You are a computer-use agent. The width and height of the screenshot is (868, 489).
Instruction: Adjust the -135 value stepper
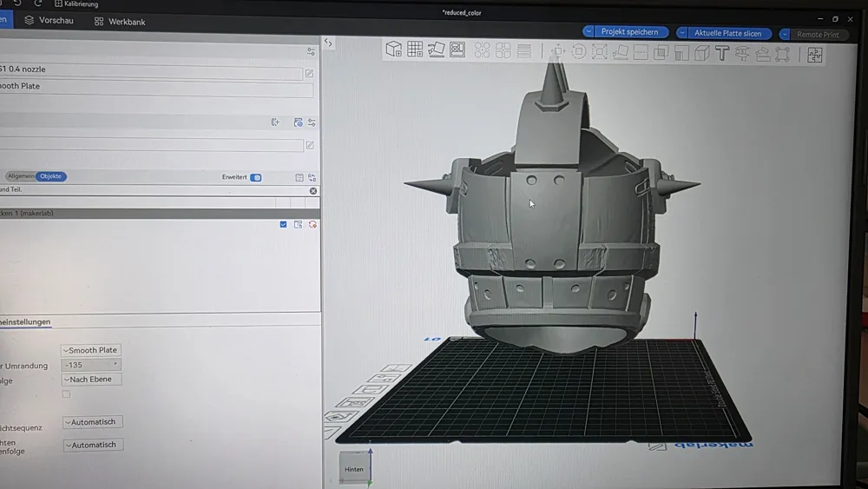(x=91, y=365)
